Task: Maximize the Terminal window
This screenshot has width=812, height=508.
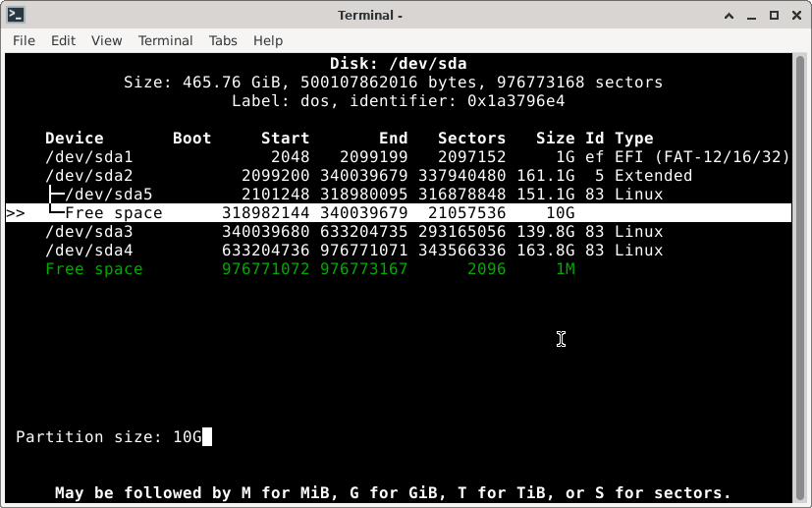Action: click(773, 15)
